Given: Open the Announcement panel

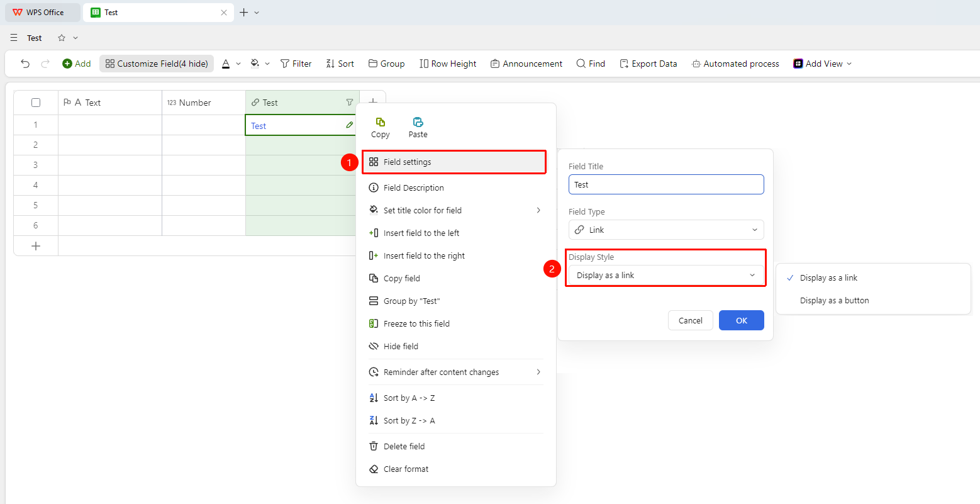Looking at the screenshot, I should click(x=526, y=64).
